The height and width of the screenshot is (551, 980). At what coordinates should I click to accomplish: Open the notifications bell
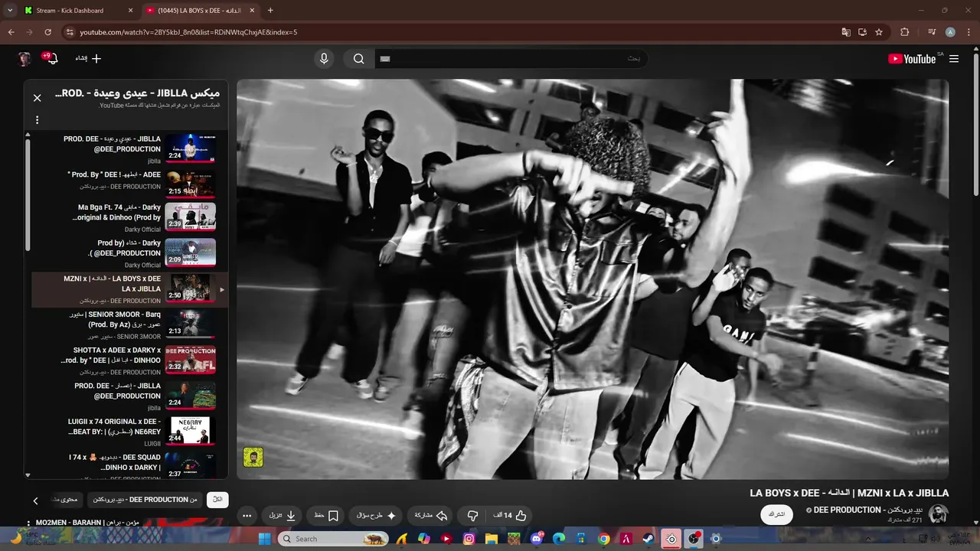pyautogui.click(x=51, y=59)
